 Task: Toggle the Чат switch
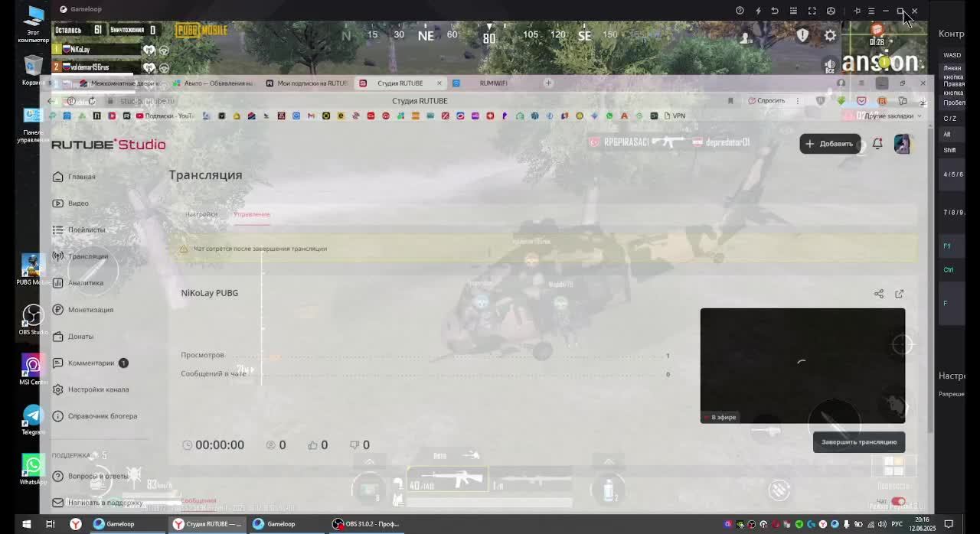898,502
